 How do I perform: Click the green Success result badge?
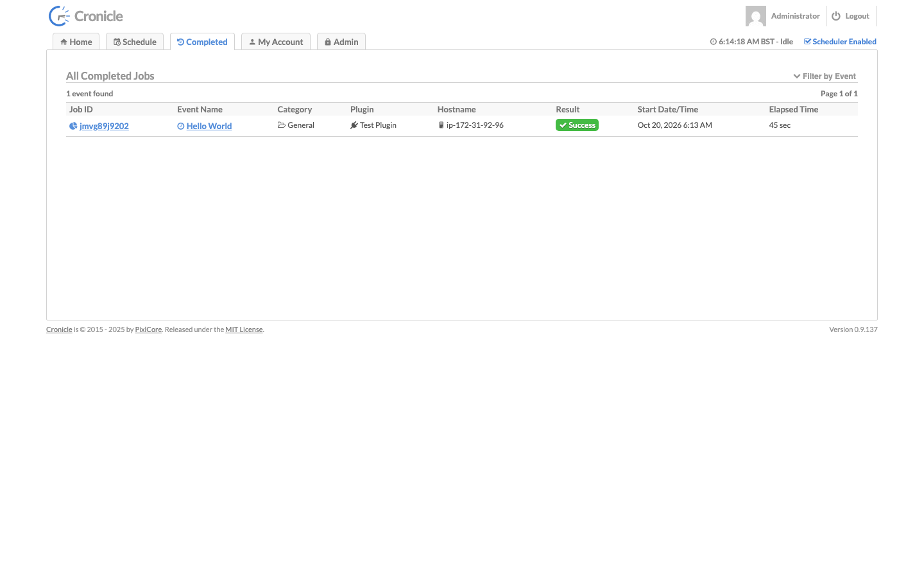(x=577, y=125)
